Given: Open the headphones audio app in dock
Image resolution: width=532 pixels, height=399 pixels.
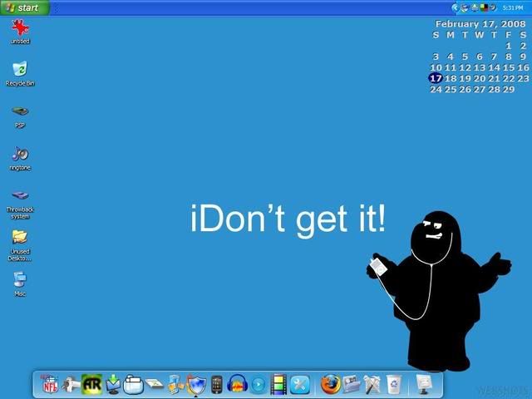Looking at the screenshot, I should pyautogui.click(x=238, y=384).
